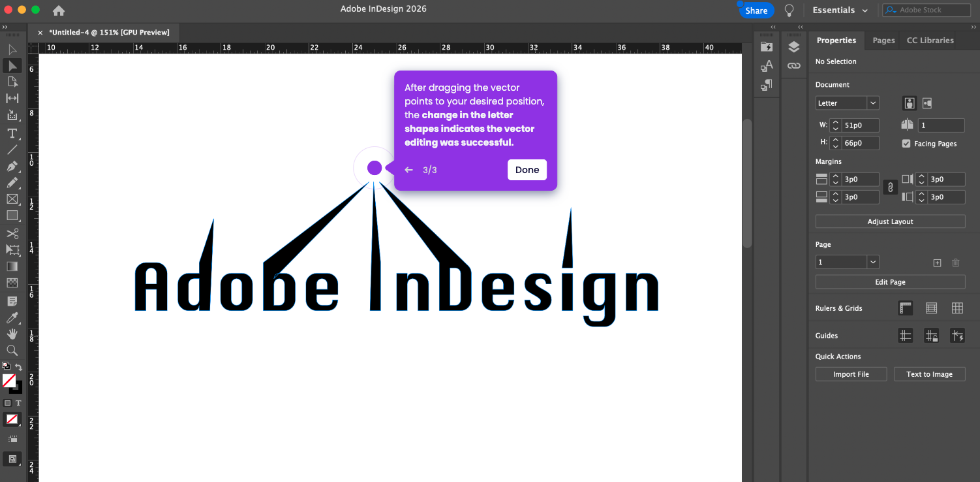980x482 pixels.
Task: Click the delete page trash icon
Action: point(956,263)
